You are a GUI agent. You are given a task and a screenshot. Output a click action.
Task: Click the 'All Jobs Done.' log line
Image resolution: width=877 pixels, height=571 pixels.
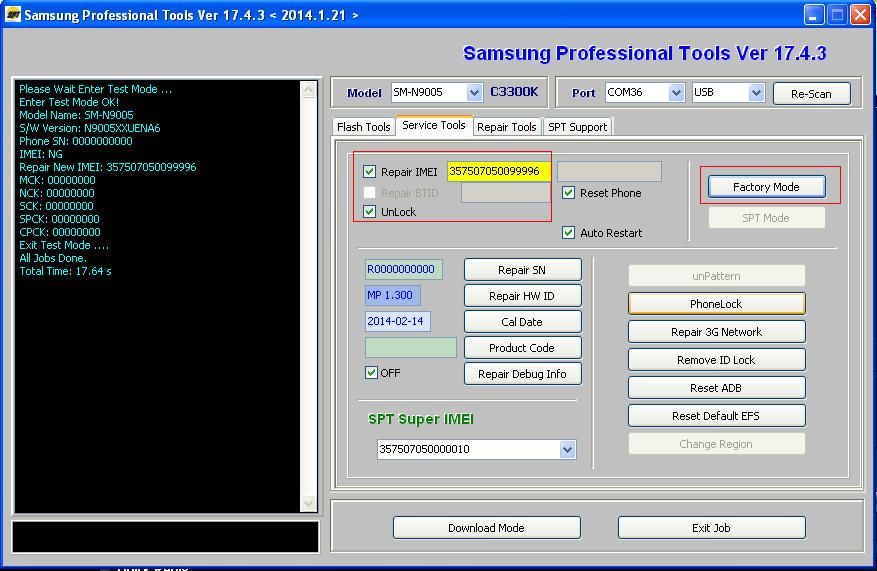point(53,258)
